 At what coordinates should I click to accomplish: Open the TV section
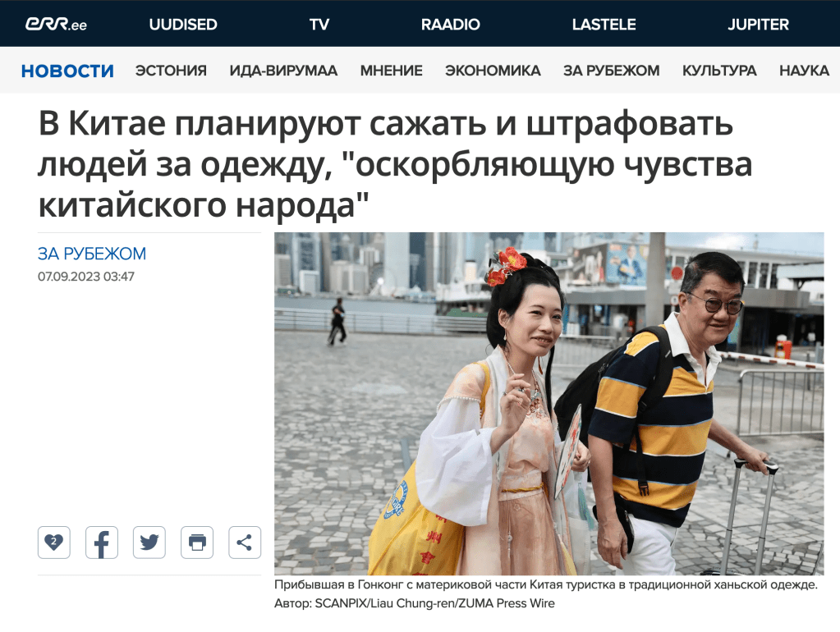point(319,24)
